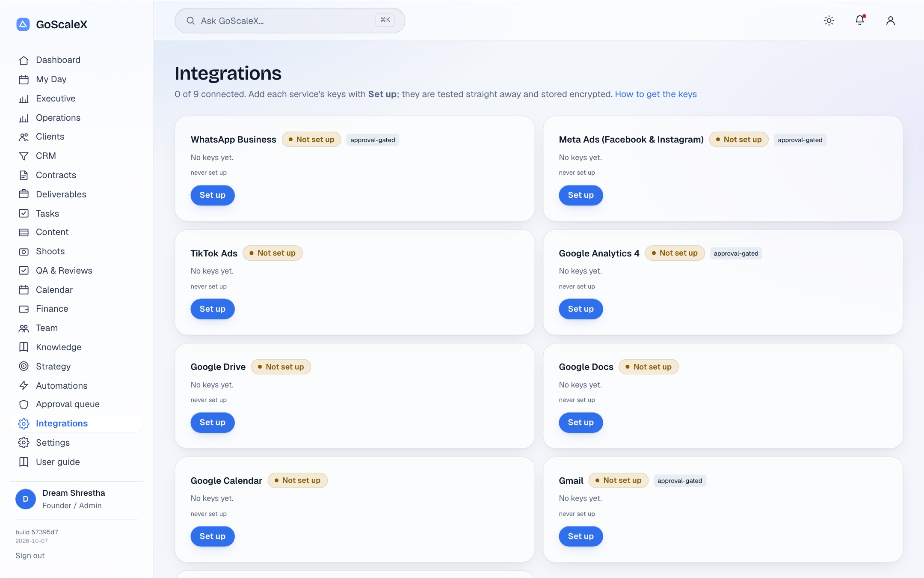The image size is (924, 578).
Task: Set up Google Analytics 4 integration
Action: (581, 309)
